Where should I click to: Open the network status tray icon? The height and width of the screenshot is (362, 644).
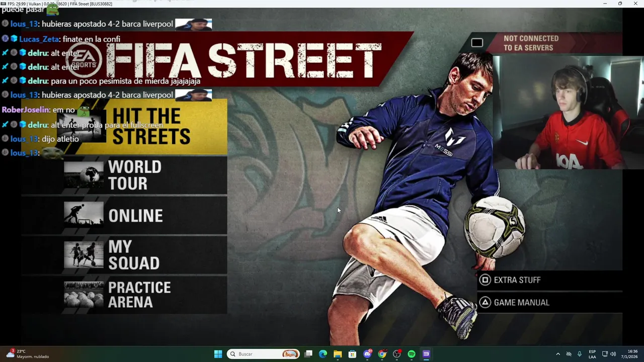[x=605, y=354]
